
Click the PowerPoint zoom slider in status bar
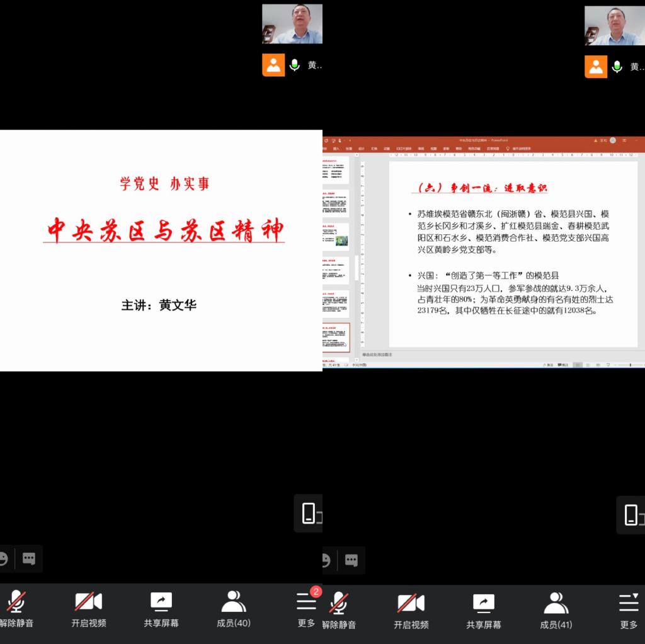(630, 364)
